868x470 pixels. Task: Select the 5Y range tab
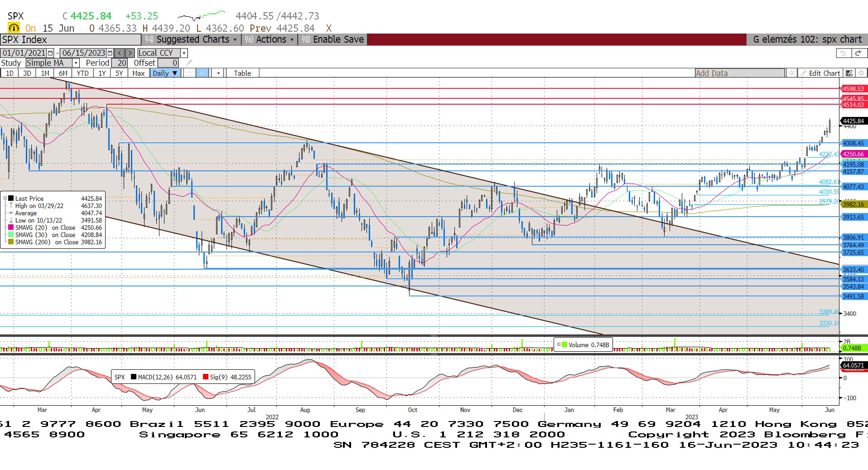tap(119, 73)
